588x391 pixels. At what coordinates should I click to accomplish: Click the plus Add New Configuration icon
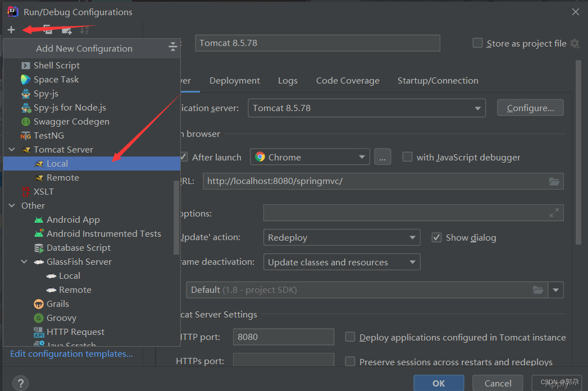coord(11,30)
